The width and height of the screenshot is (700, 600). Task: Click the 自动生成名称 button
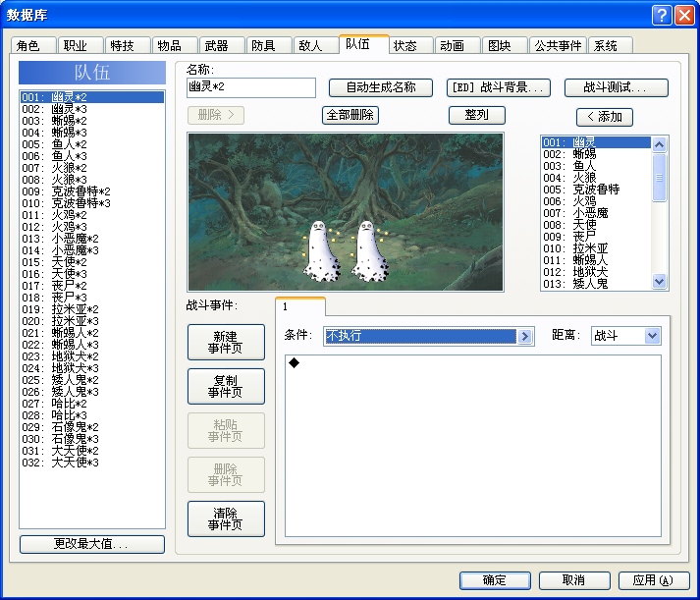tap(381, 87)
